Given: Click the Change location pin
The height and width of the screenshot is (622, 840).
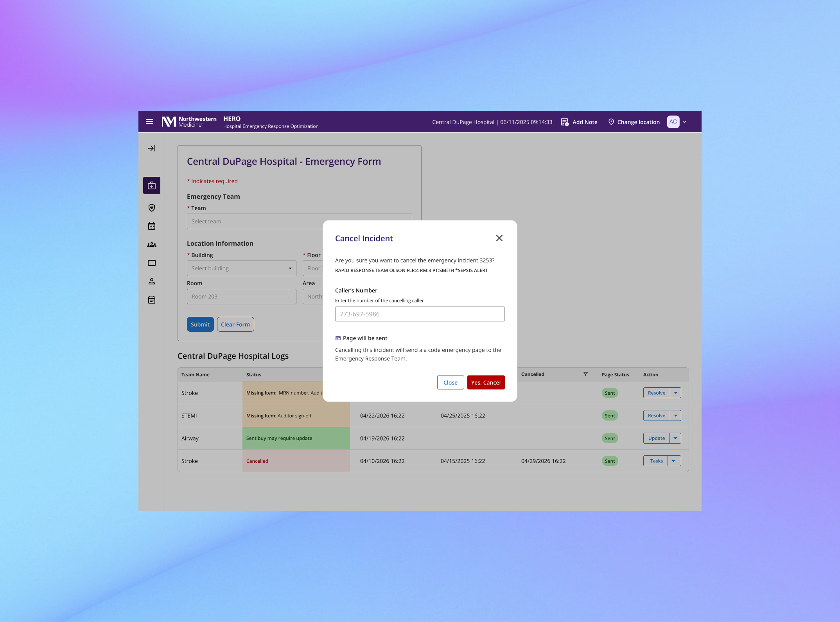Looking at the screenshot, I should tap(611, 122).
